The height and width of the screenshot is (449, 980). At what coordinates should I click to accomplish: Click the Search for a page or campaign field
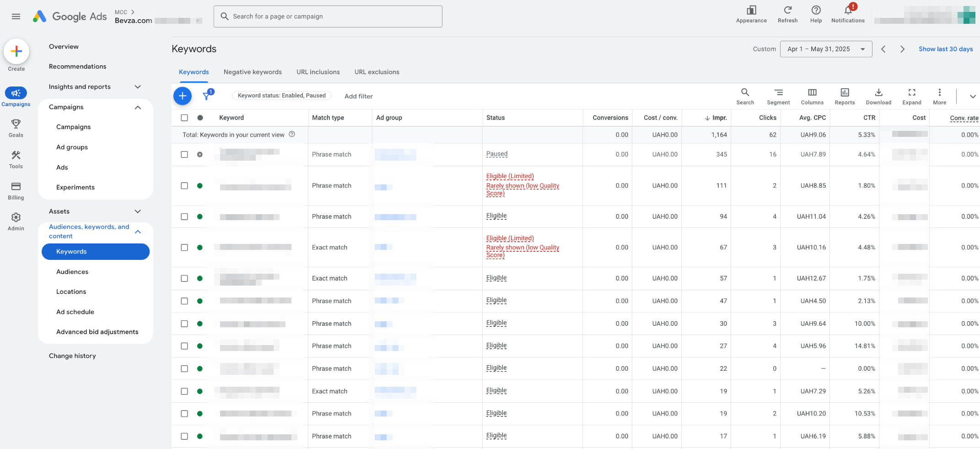(x=328, y=16)
